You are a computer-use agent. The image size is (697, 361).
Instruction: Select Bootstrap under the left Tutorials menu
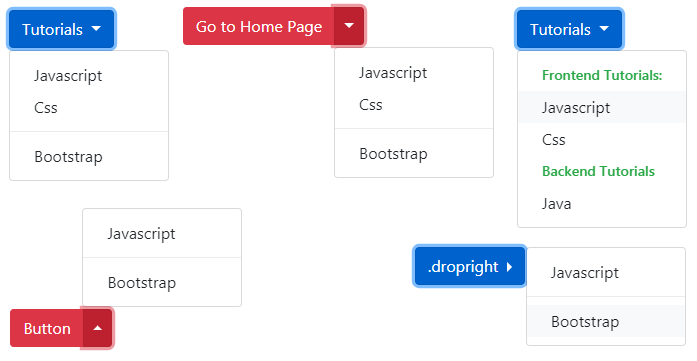click(x=89, y=156)
